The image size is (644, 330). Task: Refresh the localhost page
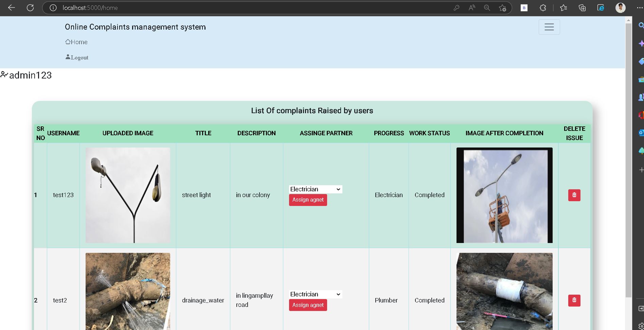click(30, 7)
